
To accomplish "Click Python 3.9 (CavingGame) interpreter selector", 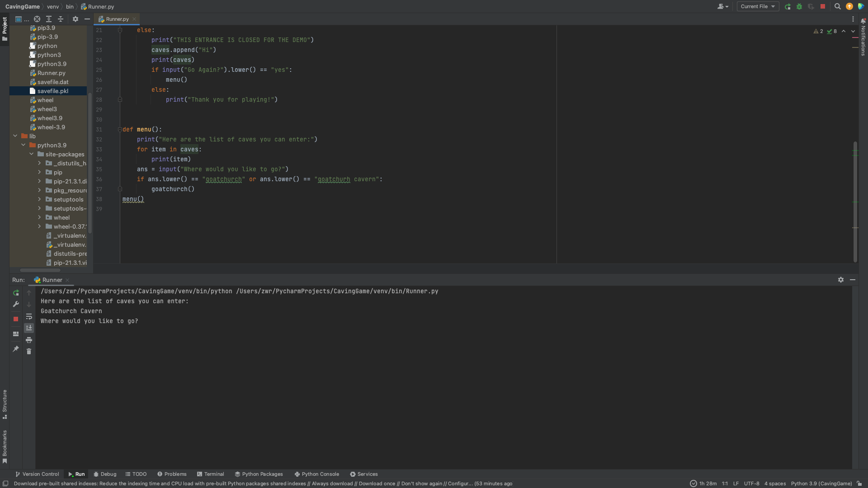I will [x=821, y=483].
